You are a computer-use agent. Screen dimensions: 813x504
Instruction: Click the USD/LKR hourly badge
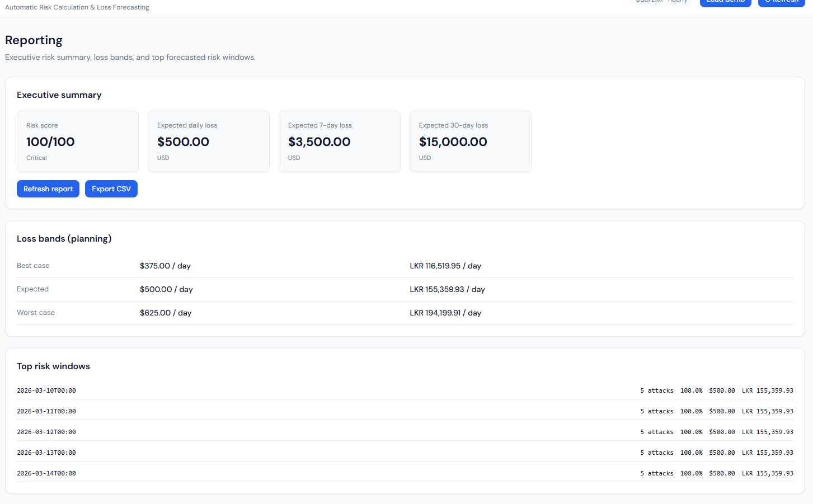click(x=661, y=2)
